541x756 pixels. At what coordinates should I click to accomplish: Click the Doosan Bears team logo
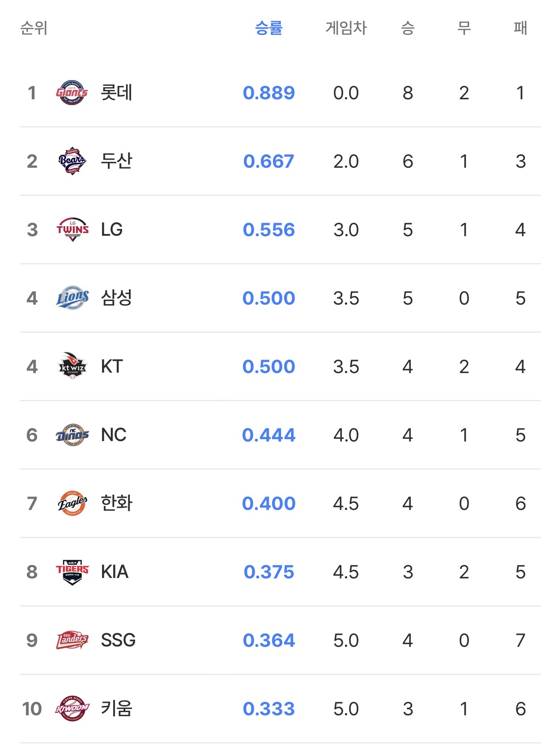point(72,161)
